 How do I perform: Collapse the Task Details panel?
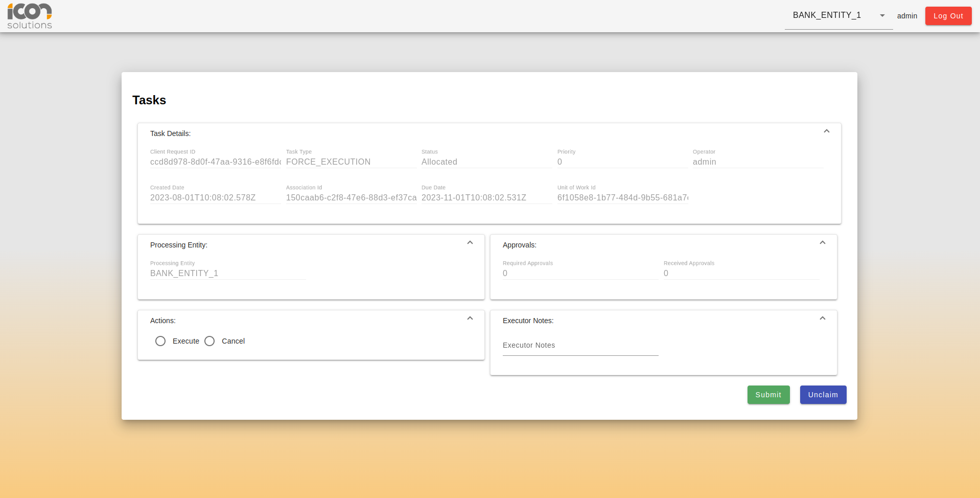[826, 131]
